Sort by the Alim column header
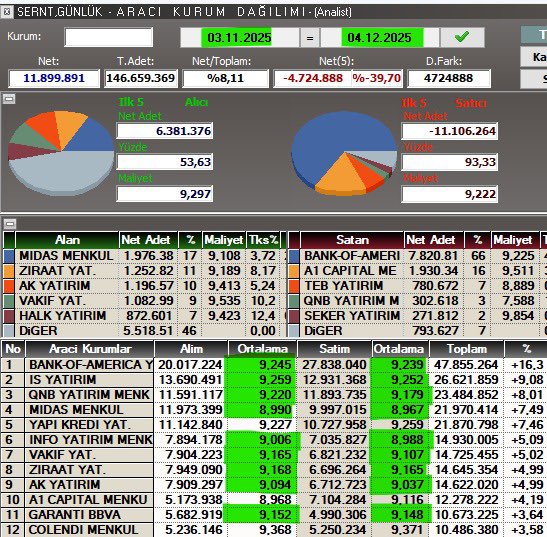 (x=191, y=349)
